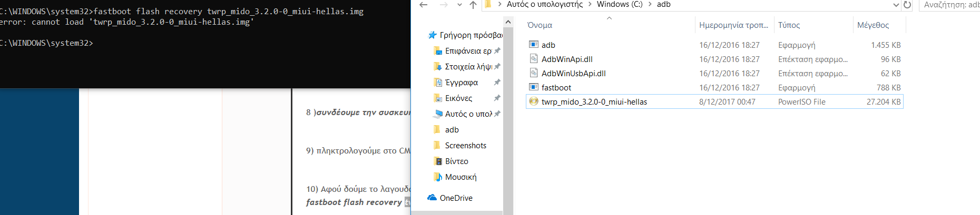980x215 pixels.
Task: Select the AdbWinUsbApi.dll file name
Action: pyautogui.click(x=574, y=74)
